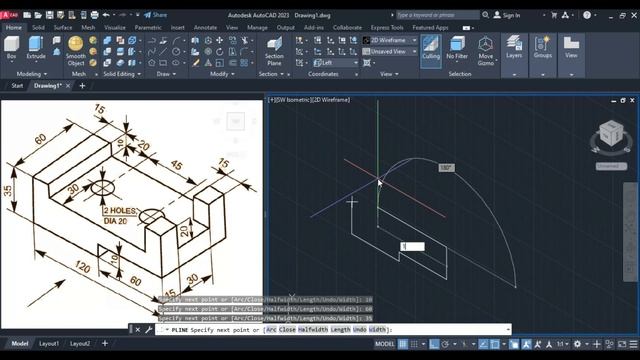Open the Unsaved View dropdown

pos(390,51)
